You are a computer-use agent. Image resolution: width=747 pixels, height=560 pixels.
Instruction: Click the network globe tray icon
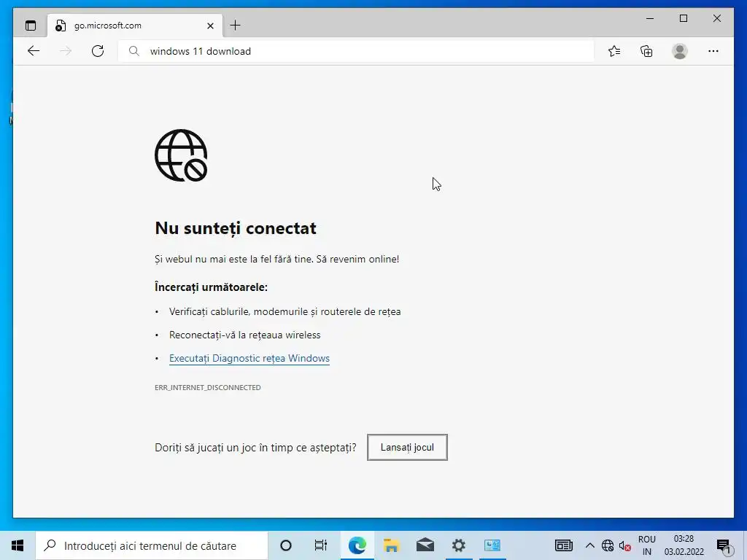608,545
